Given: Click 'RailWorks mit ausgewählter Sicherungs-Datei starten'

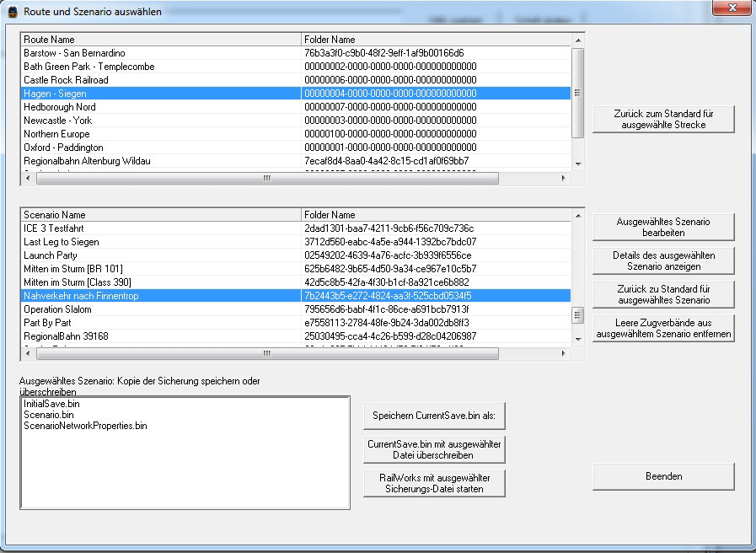Looking at the screenshot, I should tap(434, 483).
